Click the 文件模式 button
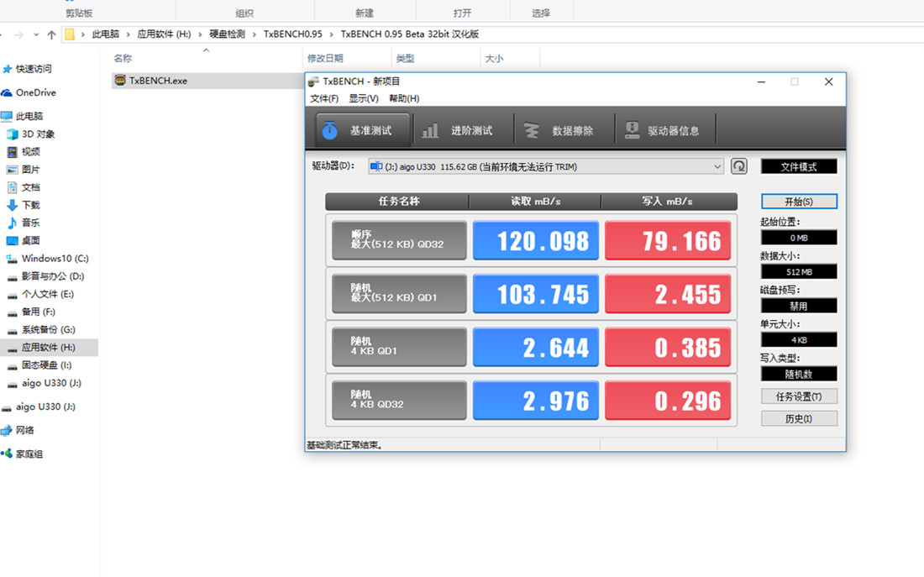This screenshot has height=577, width=924. (x=799, y=167)
